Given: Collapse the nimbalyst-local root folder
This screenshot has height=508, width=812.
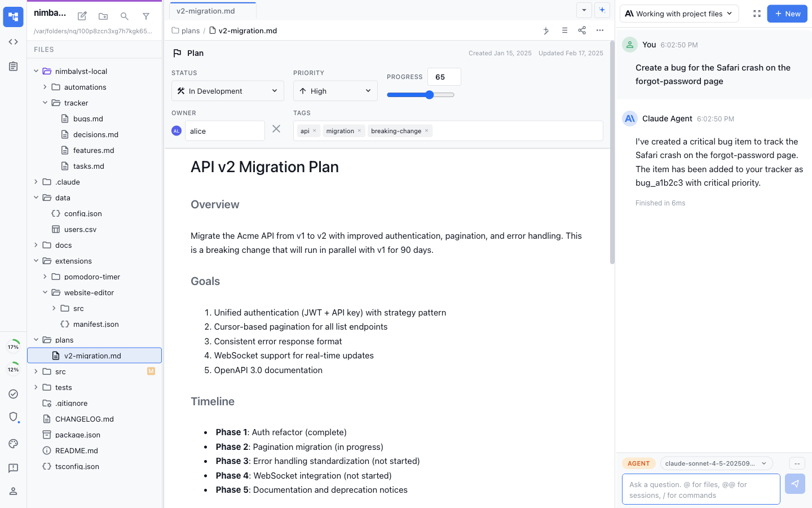Looking at the screenshot, I should click(x=36, y=71).
